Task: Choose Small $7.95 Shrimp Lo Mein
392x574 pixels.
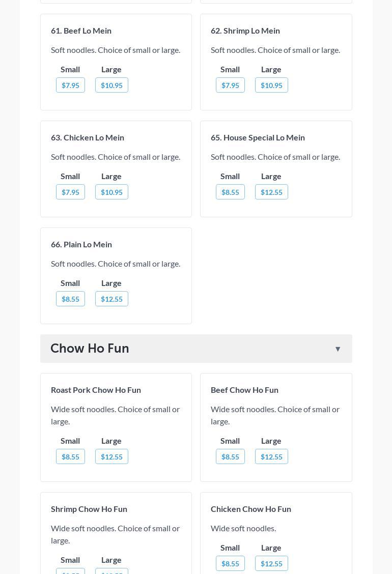Action: [230, 85]
